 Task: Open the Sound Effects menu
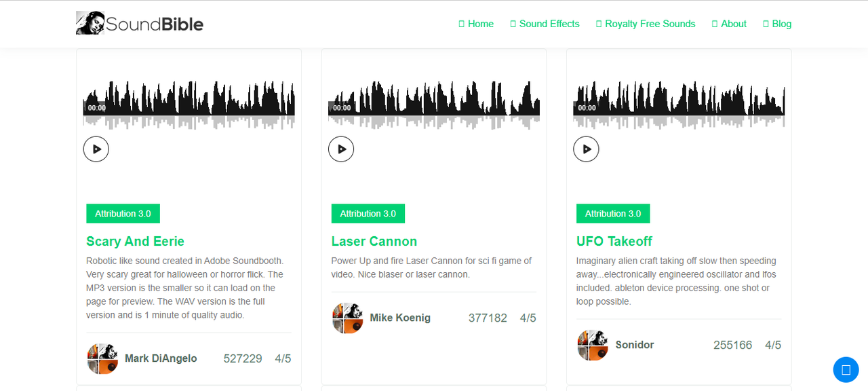[x=545, y=24]
